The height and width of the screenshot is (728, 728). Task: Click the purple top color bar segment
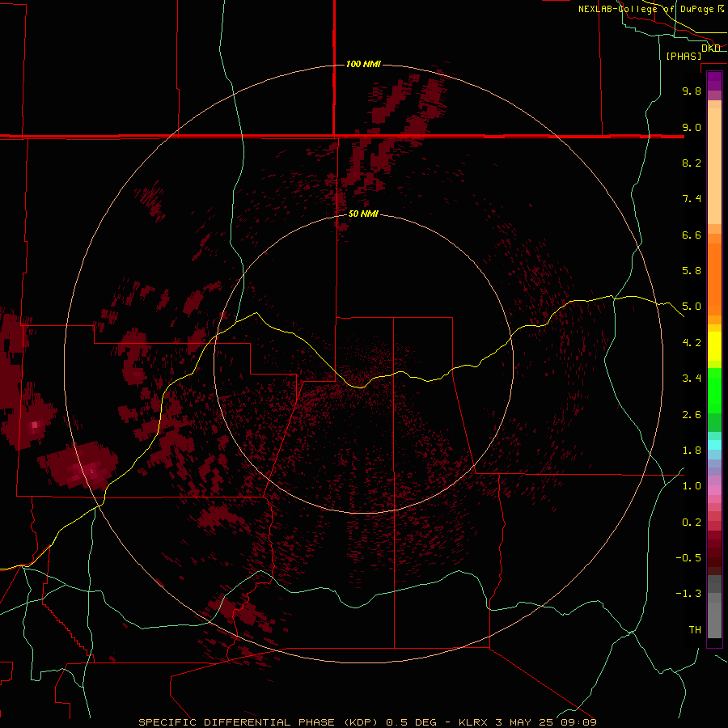tap(714, 81)
